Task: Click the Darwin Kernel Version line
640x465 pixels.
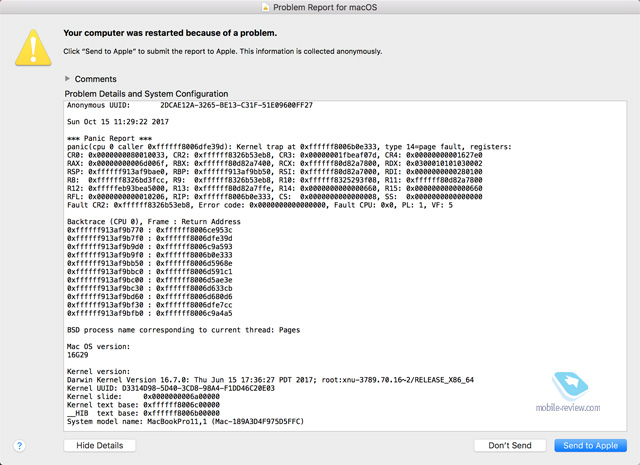Action: (x=270, y=380)
